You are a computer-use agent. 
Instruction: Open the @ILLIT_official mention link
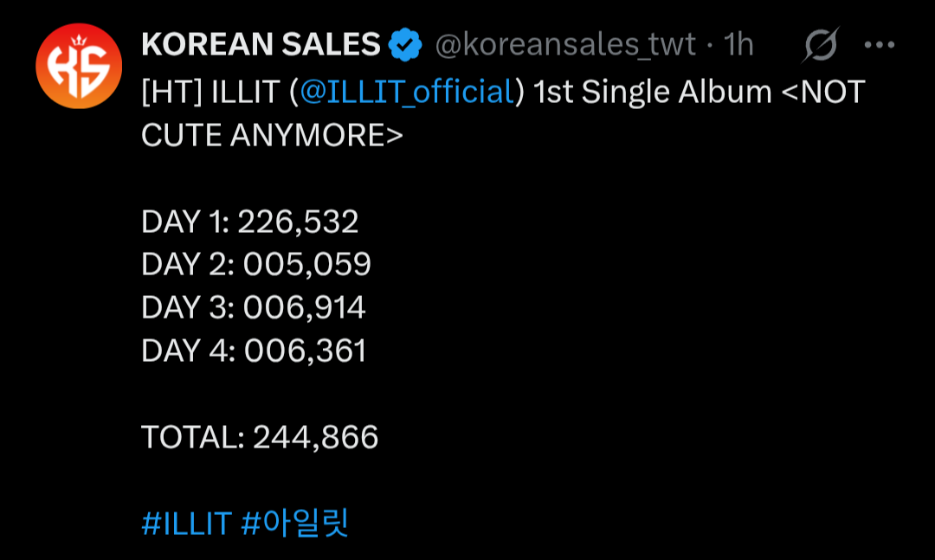(407, 92)
